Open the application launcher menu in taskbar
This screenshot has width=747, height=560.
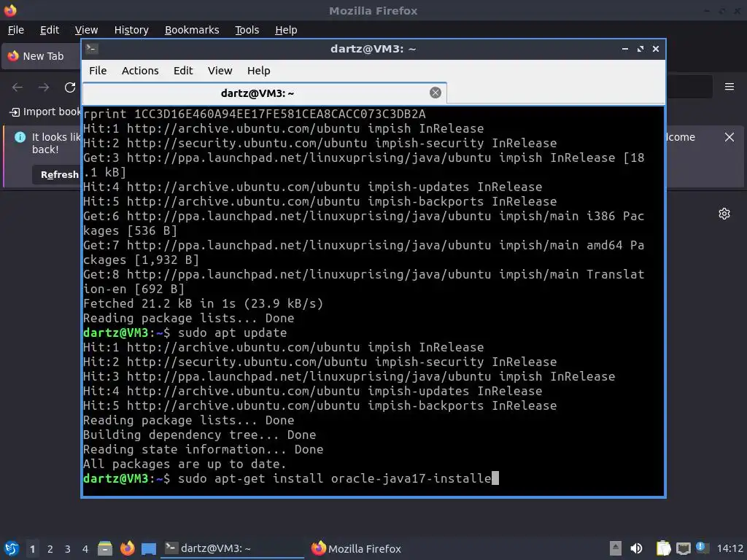pos(12,548)
